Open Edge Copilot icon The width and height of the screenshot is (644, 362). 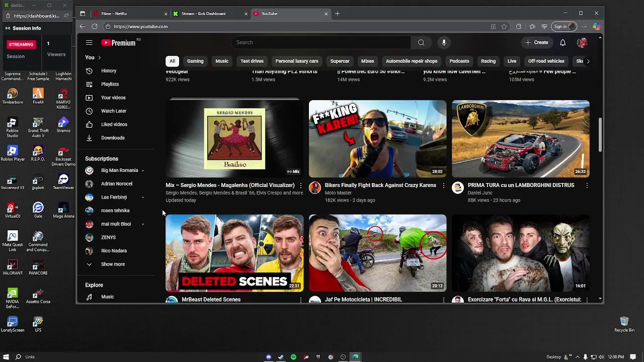[x=596, y=27]
